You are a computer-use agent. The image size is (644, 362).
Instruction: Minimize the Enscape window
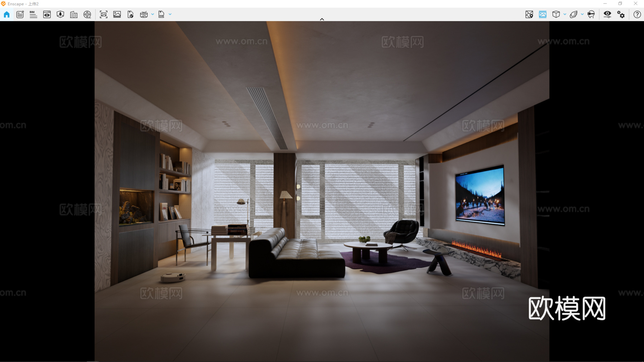605,4
